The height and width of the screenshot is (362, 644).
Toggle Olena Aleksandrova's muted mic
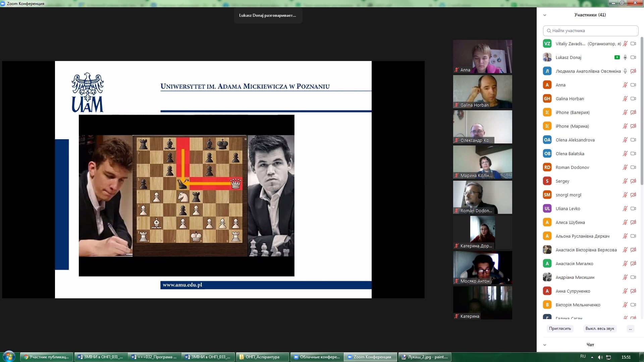click(x=625, y=140)
